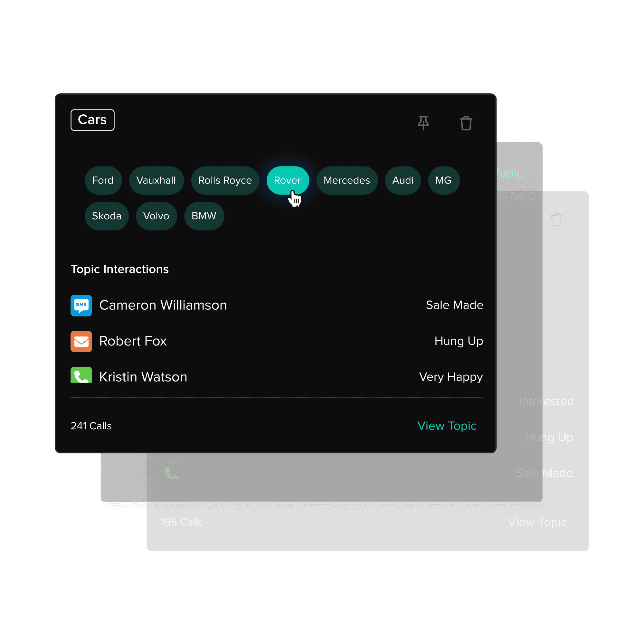
Task: Click the phone icon beside Kristin Watson
Action: [x=81, y=376]
